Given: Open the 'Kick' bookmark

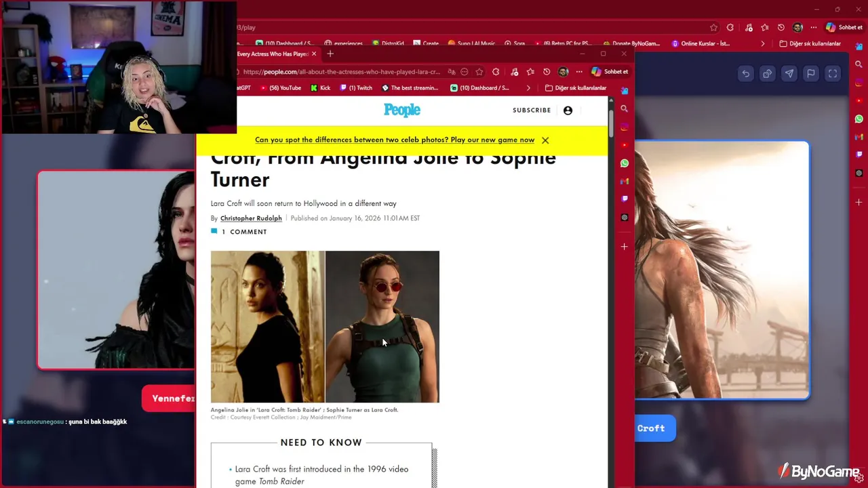Looking at the screenshot, I should point(320,88).
